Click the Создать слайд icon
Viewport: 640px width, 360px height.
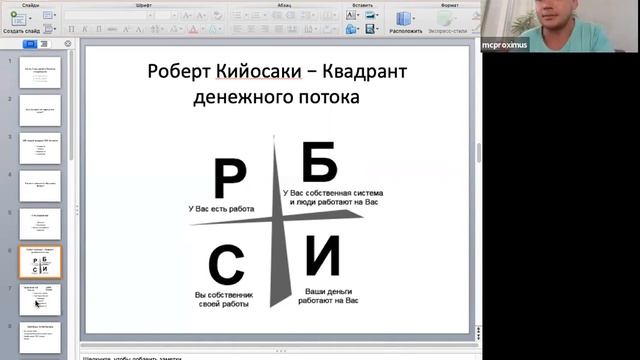pyautogui.click(x=18, y=18)
